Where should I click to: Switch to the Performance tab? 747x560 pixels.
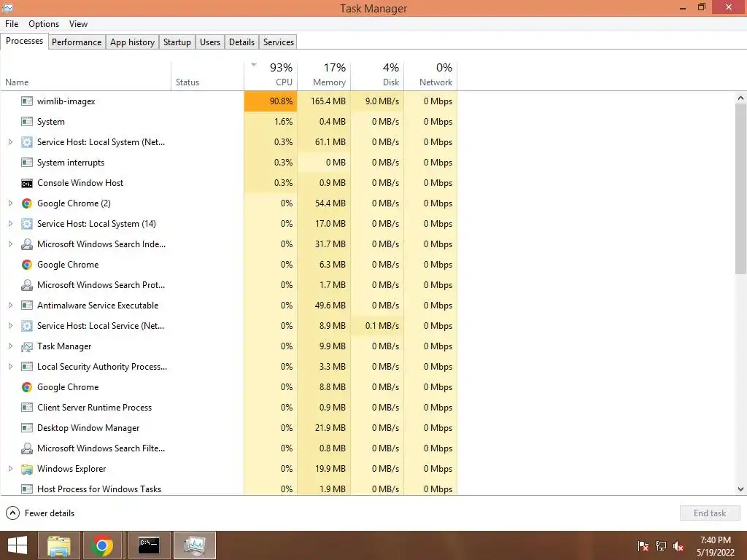77,42
